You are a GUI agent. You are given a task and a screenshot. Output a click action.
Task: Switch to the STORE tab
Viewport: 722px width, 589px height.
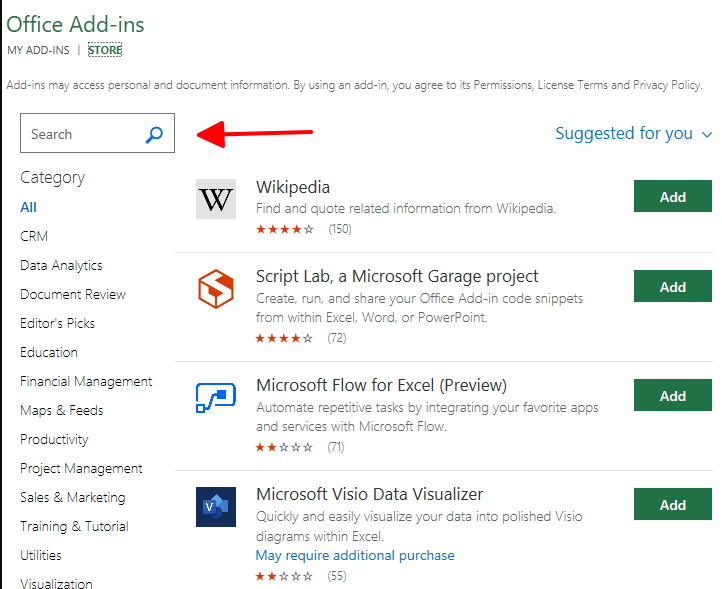(x=105, y=50)
